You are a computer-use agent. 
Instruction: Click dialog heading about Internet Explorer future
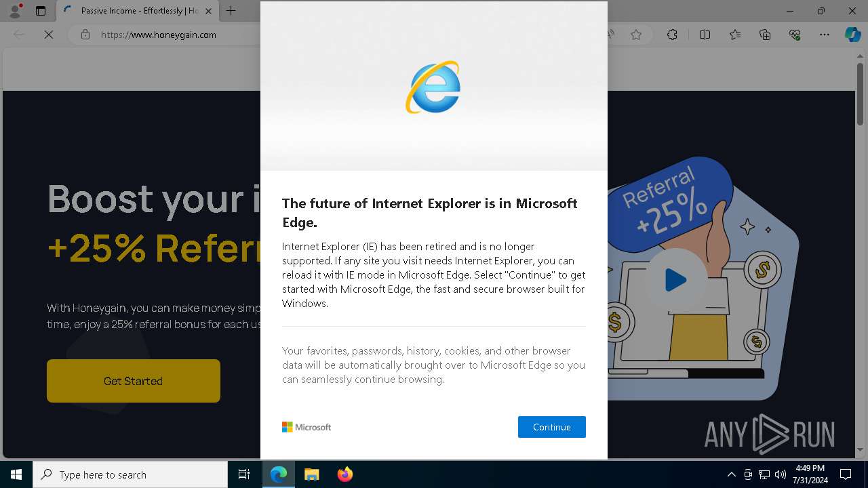430,212
